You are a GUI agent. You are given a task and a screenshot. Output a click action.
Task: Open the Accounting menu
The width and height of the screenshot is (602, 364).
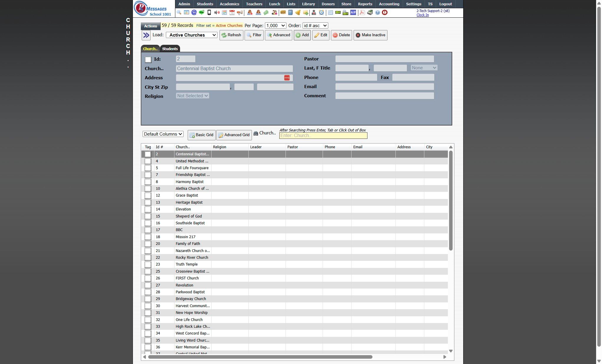point(389,4)
